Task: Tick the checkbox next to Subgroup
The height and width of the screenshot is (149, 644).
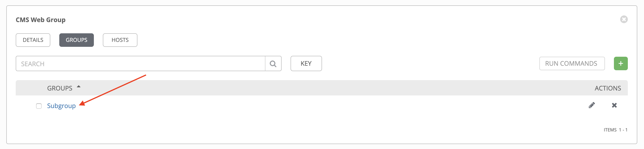Action: pos(39,106)
